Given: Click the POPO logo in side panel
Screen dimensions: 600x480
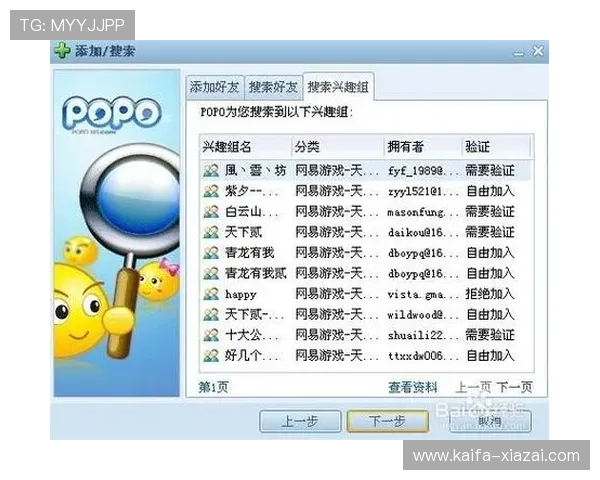Looking at the screenshot, I should tap(111, 113).
